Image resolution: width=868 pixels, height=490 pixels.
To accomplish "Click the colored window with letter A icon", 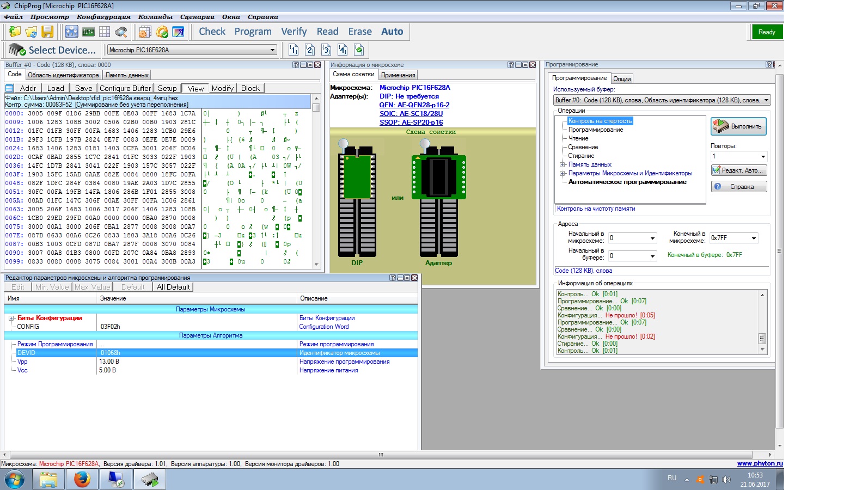I will pyautogui.click(x=178, y=32).
